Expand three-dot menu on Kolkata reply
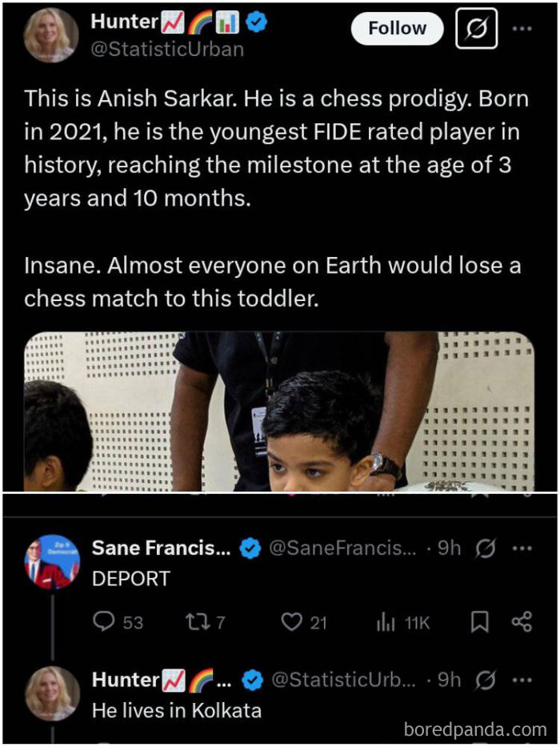 522,680
